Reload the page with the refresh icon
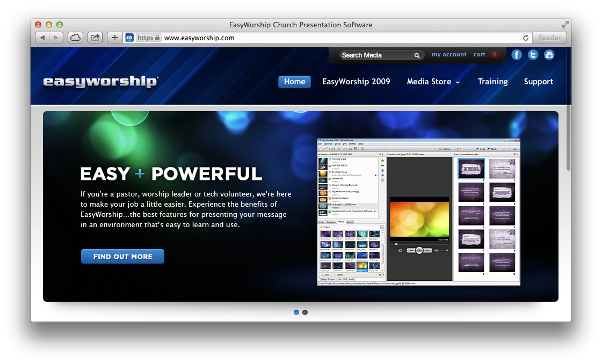Screen dimensions: 602x364 (526, 38)
